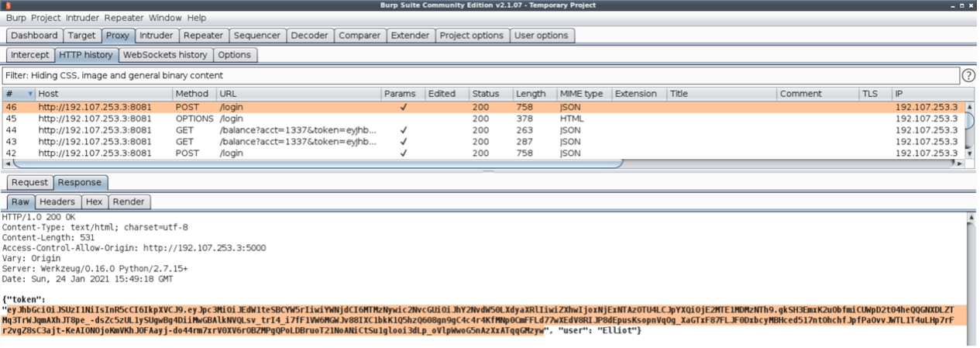
Task: Sort by the Comment column header
Action: (818, 94)
